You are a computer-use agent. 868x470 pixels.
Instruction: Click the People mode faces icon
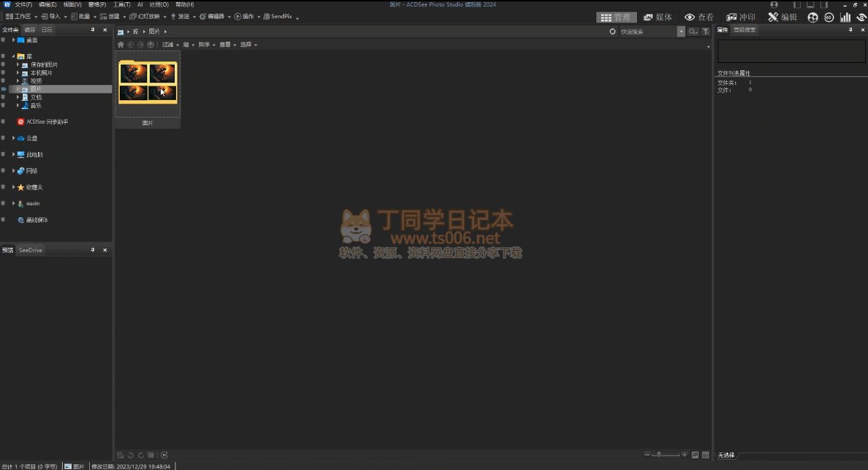click(812, 17)
